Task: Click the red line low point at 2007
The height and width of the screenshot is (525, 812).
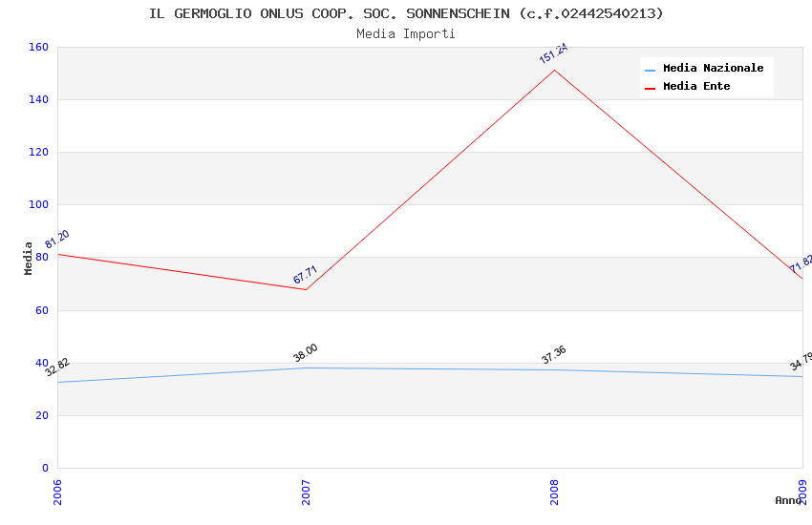Action: tap(306, 289)
